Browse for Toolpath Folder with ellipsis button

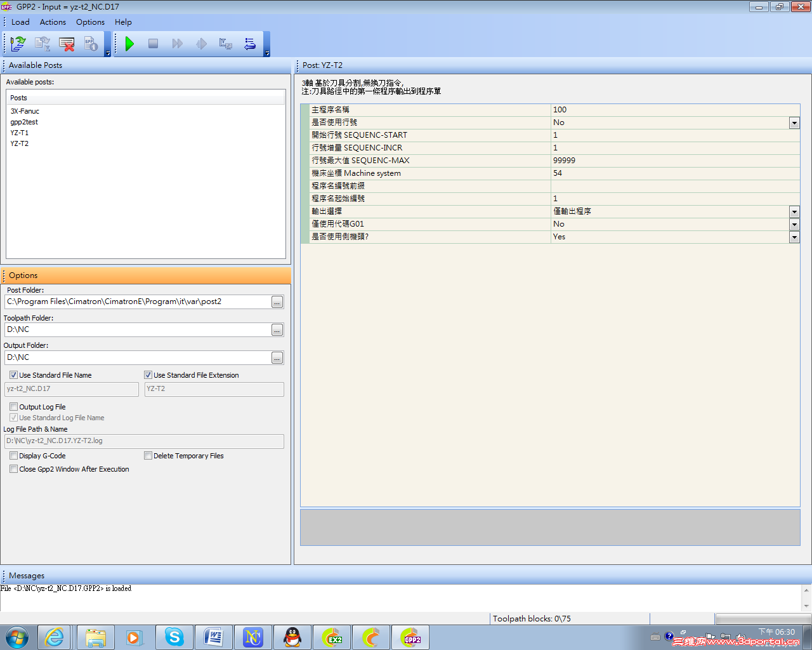(277, 330)
